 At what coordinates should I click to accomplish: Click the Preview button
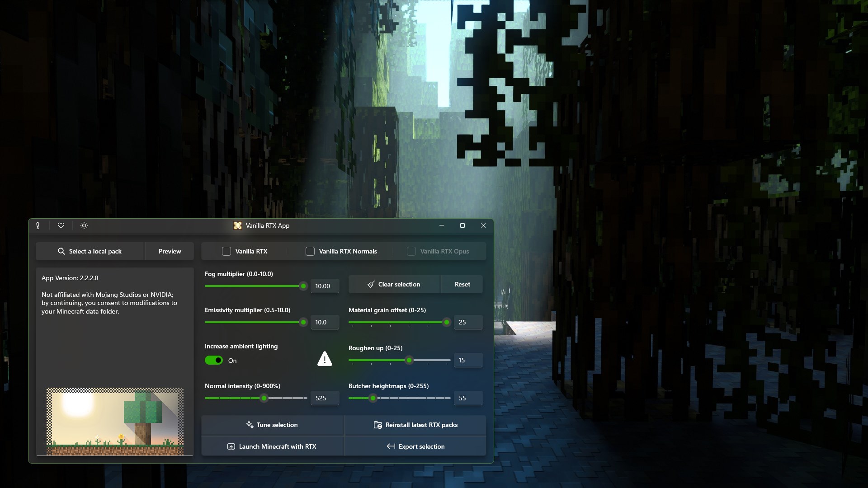[x=170, y=251]
